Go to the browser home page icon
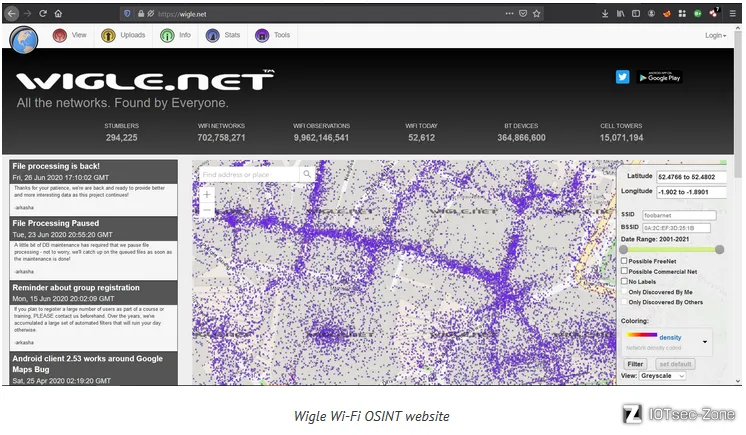746x435 pixels. click(58, 13)
